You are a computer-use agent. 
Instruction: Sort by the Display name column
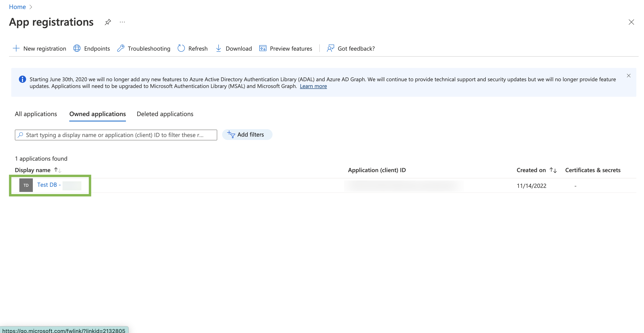tap(38, 170)
